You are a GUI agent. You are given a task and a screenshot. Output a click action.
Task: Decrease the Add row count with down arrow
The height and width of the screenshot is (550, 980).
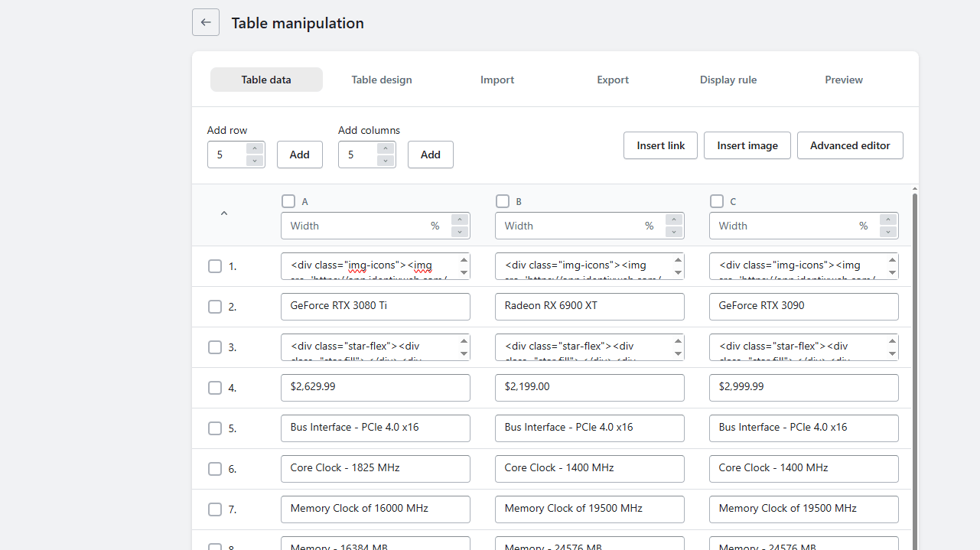[255, 161]
